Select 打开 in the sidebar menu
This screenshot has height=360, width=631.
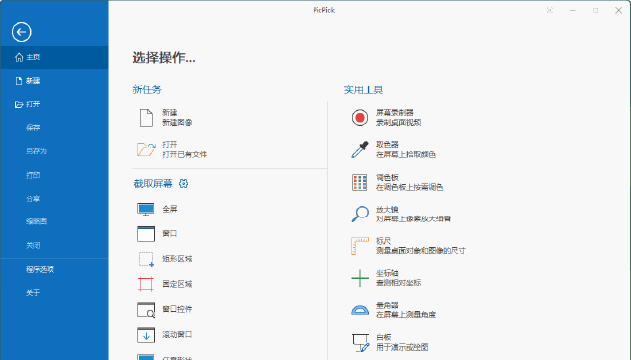tap(54, 104)
